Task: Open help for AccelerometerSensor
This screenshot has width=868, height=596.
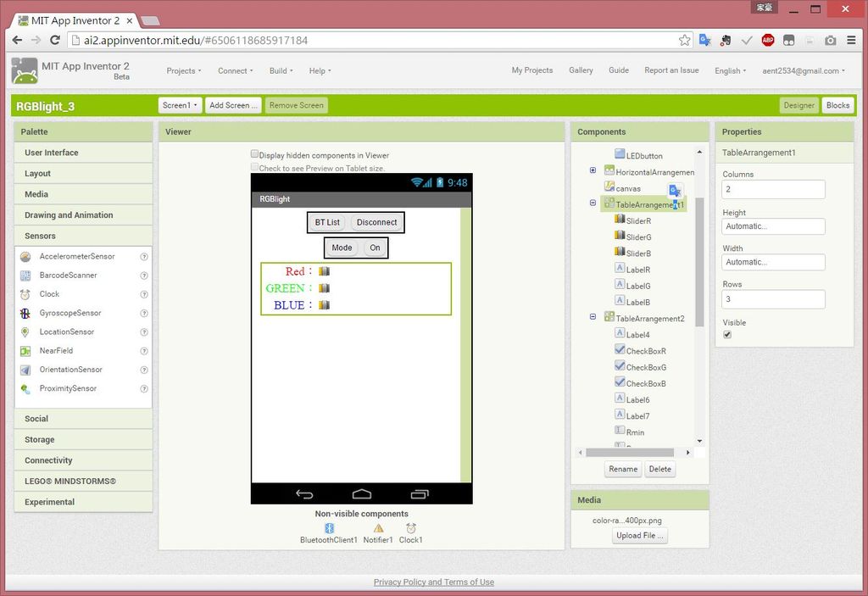Action: point(144,257)
